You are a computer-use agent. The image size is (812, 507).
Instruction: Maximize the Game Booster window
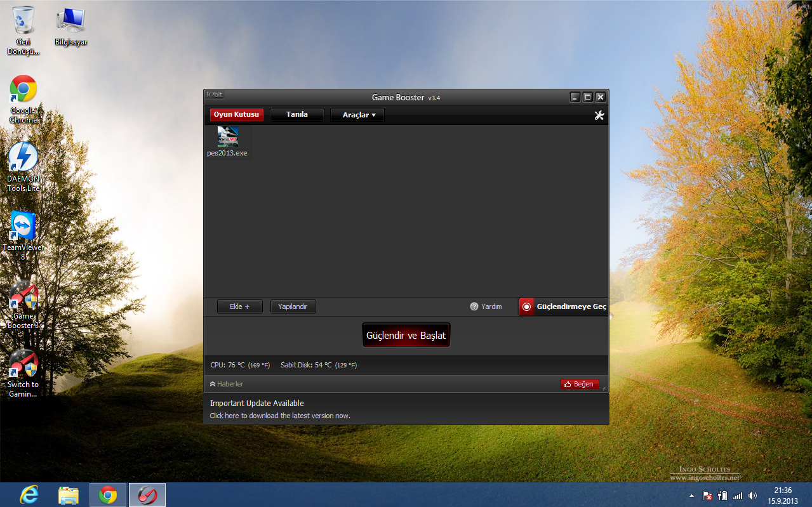click(588, 97)
